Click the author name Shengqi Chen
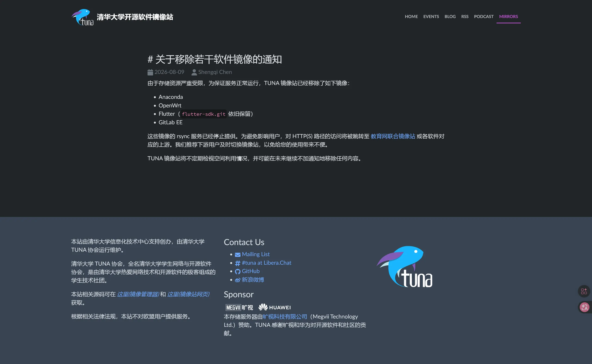The width and height of the screenshot is (592, 364). pyautogui.click(x=215, y=72)
